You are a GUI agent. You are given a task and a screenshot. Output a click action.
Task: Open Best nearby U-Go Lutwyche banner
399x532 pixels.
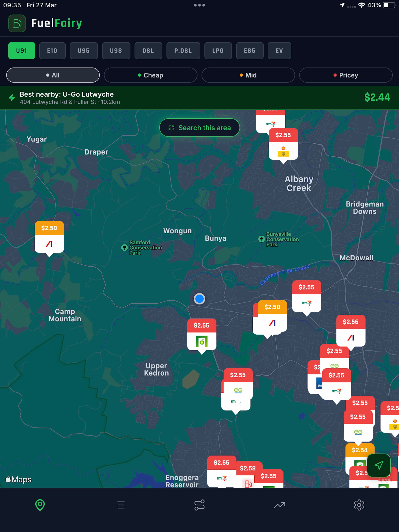click(x=199, y=98)
